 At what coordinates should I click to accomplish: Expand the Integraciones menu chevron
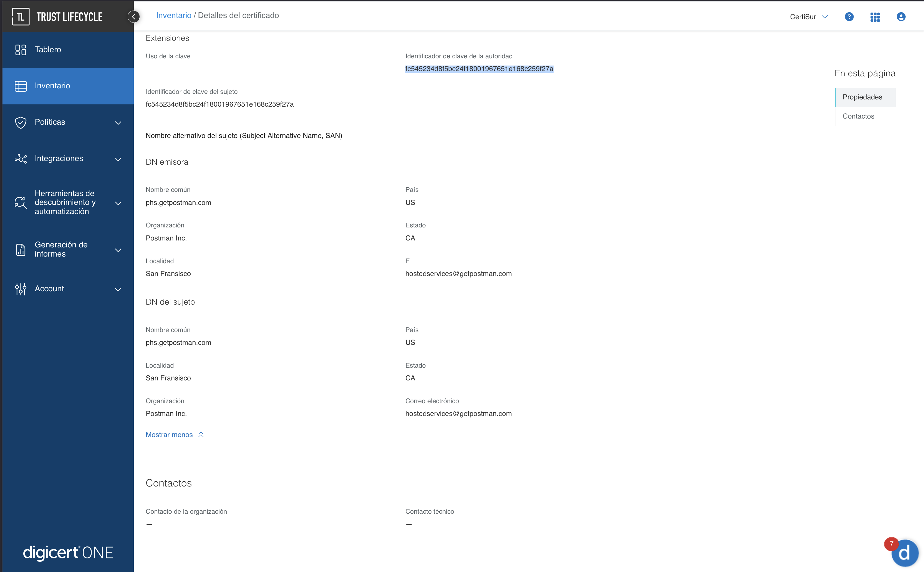(x=118, y=159)
